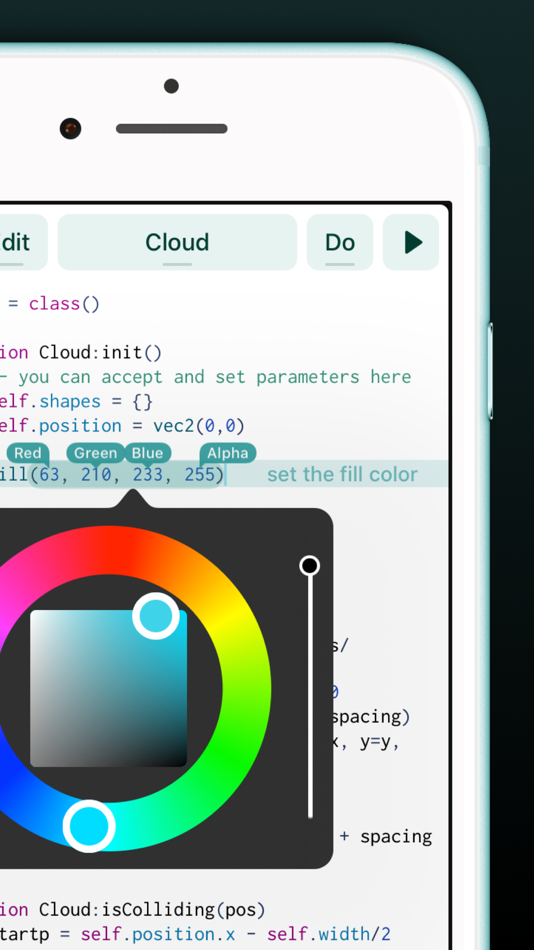Viewport: 534px width, 950px height.
Task: Click the saturation-brightness square handle
Action: [156, 616]
